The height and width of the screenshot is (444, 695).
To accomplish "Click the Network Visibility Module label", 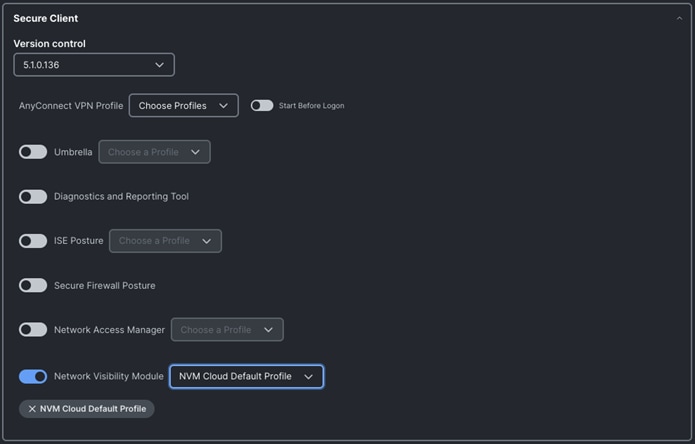I will click(x=109, y=376).
